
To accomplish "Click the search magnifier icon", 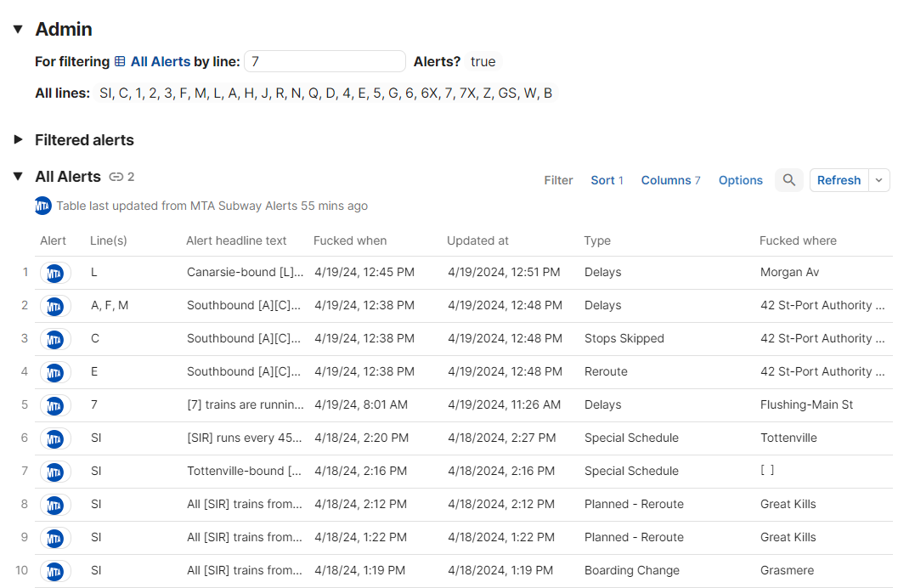I will pos(789,180).
